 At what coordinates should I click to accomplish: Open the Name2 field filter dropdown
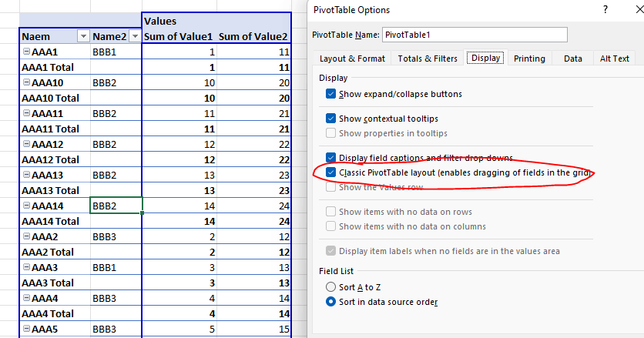point(135,36)
